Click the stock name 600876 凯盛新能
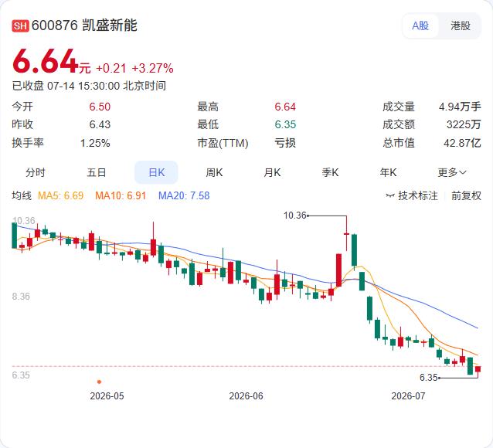This screenshot has width=493, height=448. pos(84,25)
